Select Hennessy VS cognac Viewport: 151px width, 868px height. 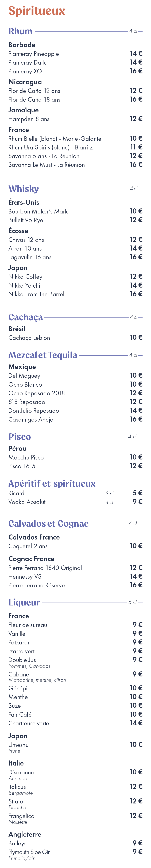(25, 577)
